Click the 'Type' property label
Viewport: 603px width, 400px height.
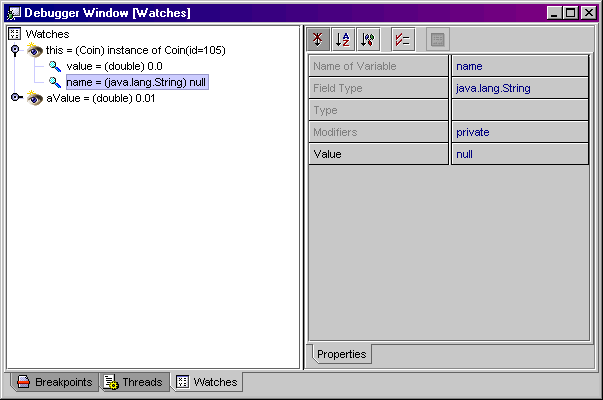tap(378, 110)
